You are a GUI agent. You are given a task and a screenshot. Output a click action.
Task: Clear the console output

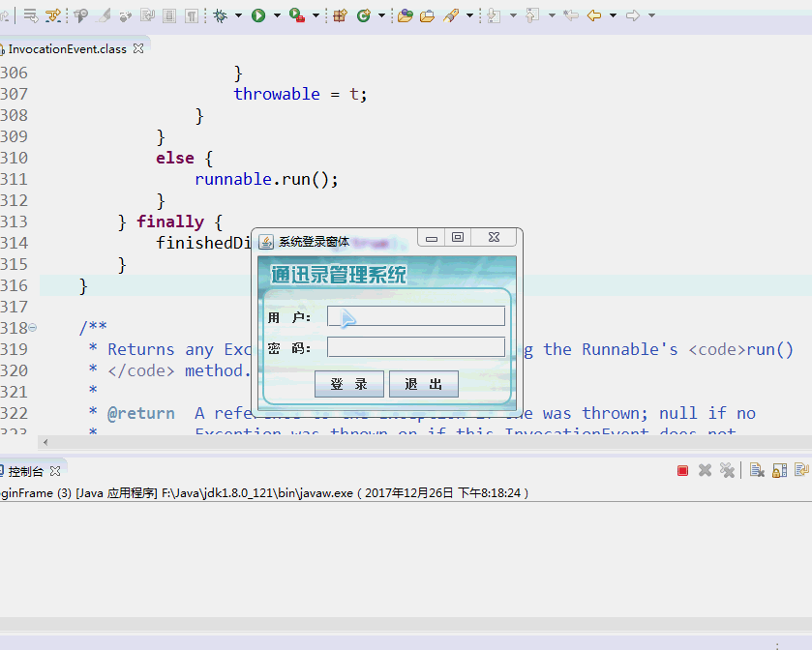coord(757,470)
